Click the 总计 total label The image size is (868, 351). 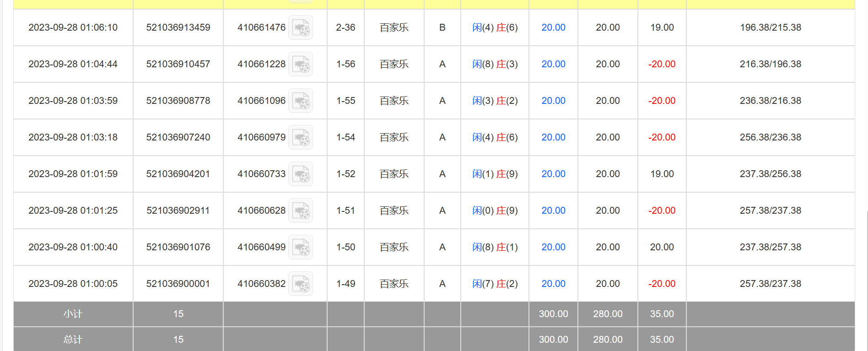[73, 340]
